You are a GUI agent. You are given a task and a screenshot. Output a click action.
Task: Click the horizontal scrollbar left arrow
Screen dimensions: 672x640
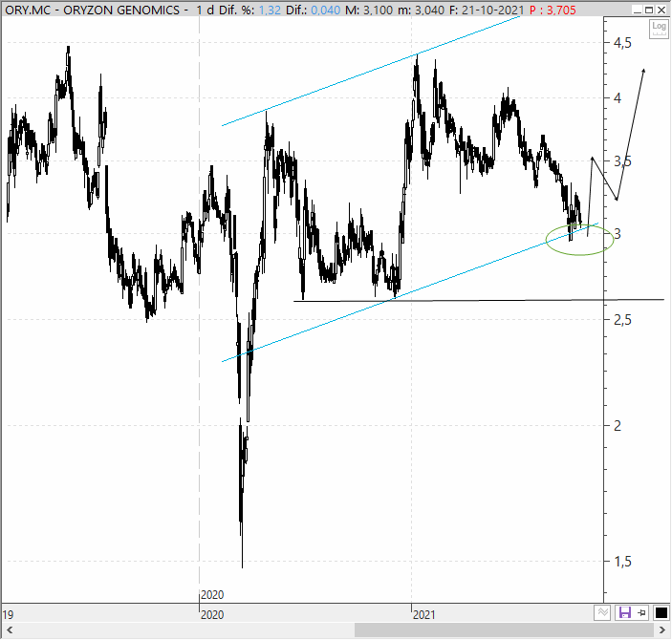[9, 630]
